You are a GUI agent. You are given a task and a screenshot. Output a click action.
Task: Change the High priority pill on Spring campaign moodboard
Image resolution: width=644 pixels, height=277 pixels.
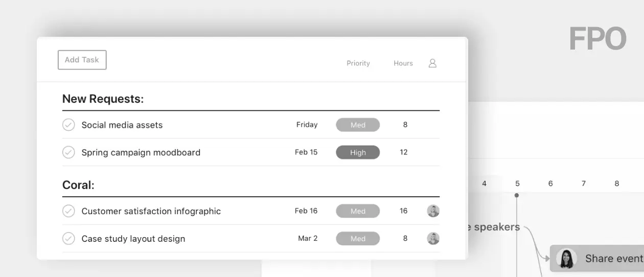[x=358, y=152]
